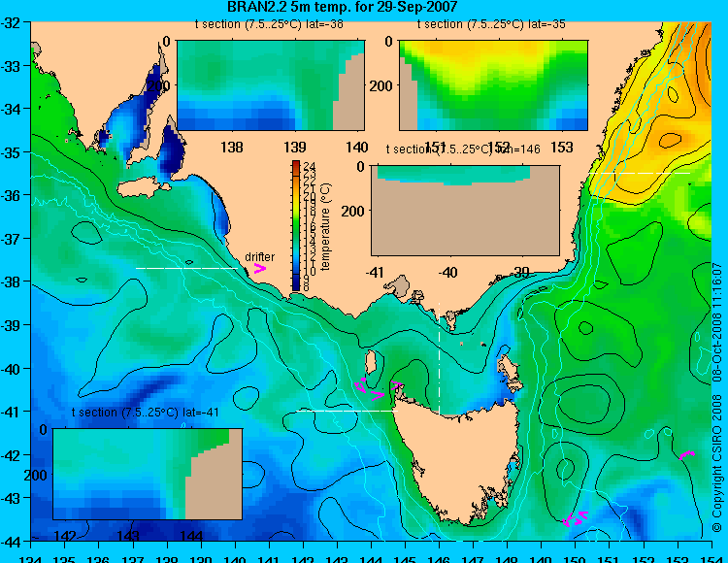Click "-38" on the latitude axis
Viewport: 728px width, 563px height.
click(x=11, y=282)
